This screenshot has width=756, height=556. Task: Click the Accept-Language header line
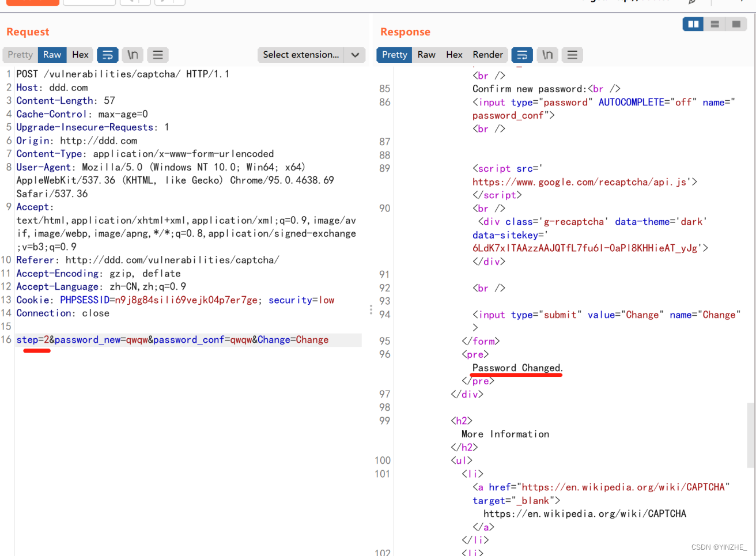[x=101, y=286]
